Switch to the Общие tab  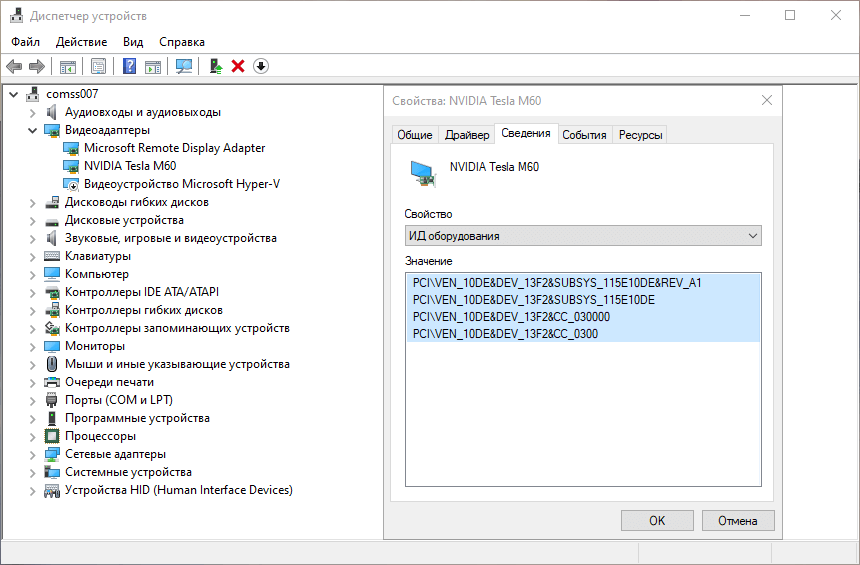(415, 135)
